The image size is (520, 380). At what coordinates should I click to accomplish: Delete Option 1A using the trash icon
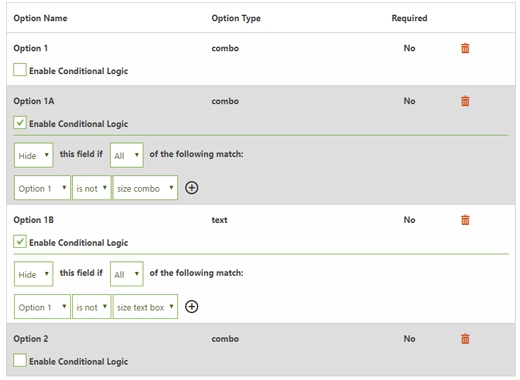(x=465, y=101)
